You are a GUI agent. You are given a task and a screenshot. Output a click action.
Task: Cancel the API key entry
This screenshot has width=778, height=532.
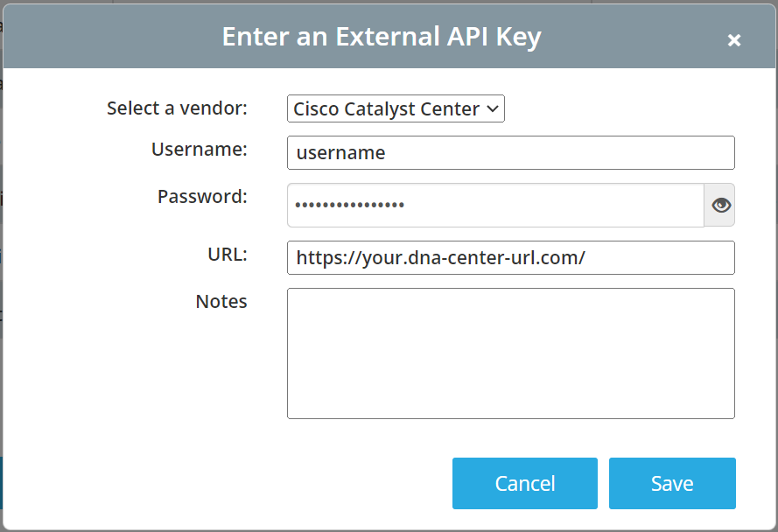pyautogui.click(x=524, y=483)
